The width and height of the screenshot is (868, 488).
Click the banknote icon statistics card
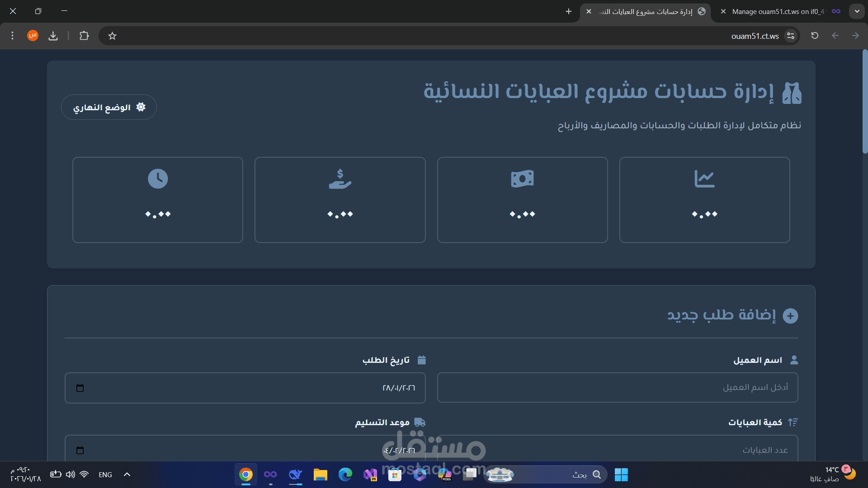pos(522,178)
